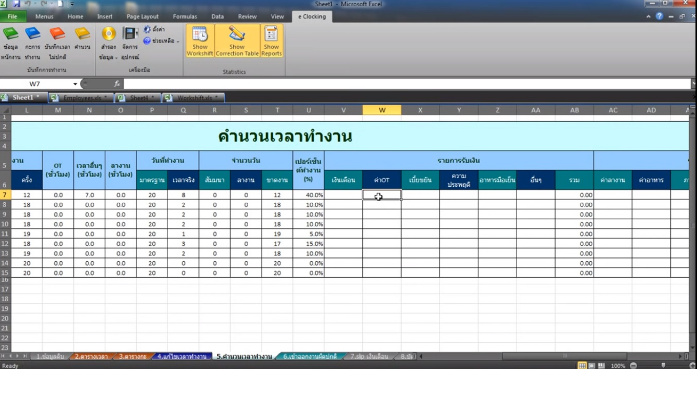Click the blue book icon in ribbon

33,34
